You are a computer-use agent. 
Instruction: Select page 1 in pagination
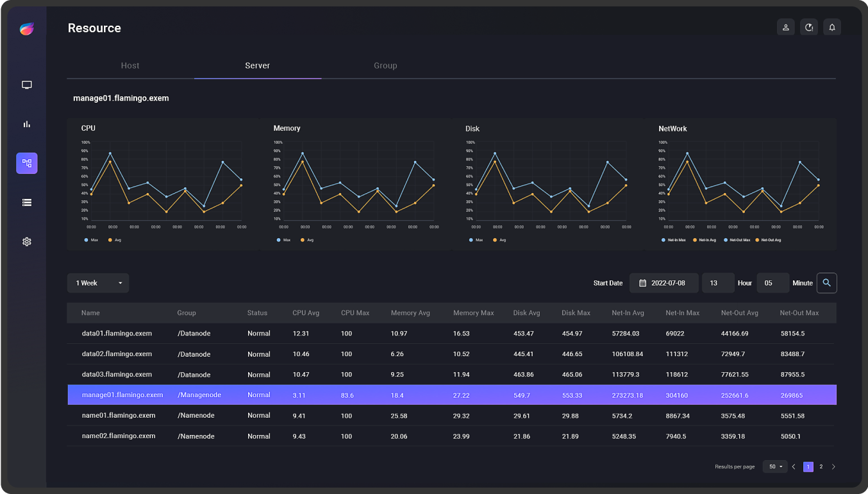pos(808,467)
